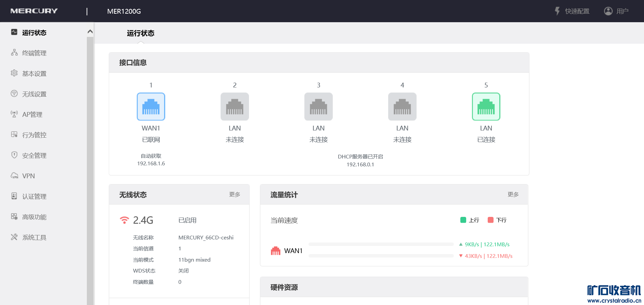Viewport: 644px width, 305px height.
Task: Click the 硬件资源 panel header
Action: 394,287
